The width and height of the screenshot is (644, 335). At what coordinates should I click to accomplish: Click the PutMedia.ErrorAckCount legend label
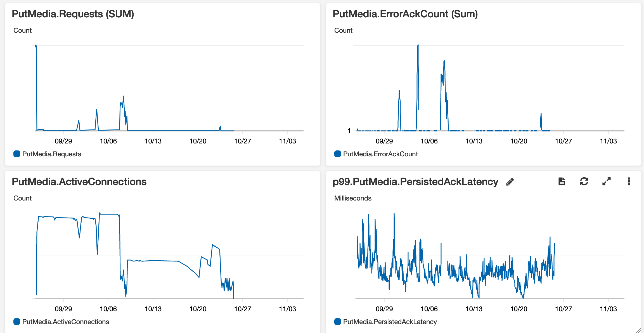(380, 154)
